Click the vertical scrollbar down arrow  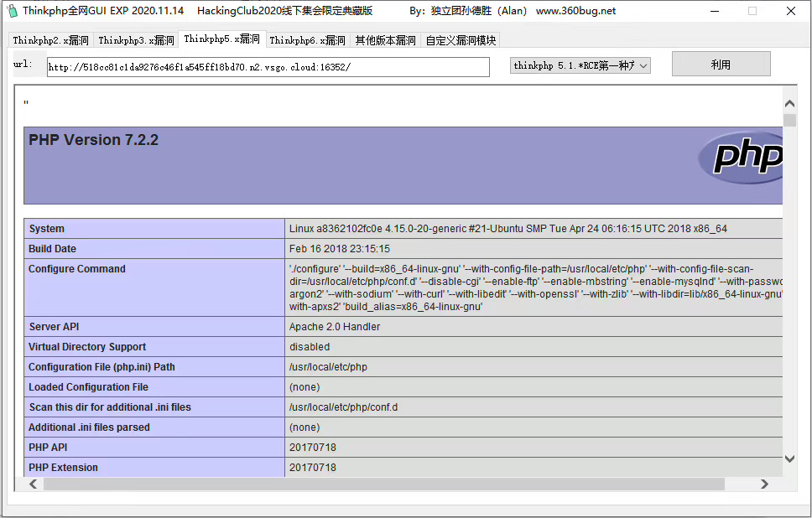click(789, 458)
